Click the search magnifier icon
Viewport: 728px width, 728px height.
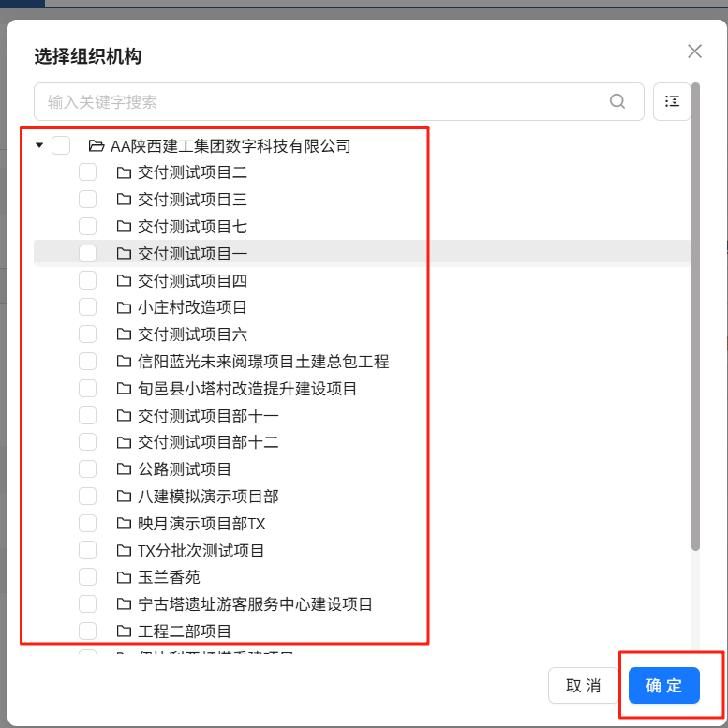pos(617,101)
